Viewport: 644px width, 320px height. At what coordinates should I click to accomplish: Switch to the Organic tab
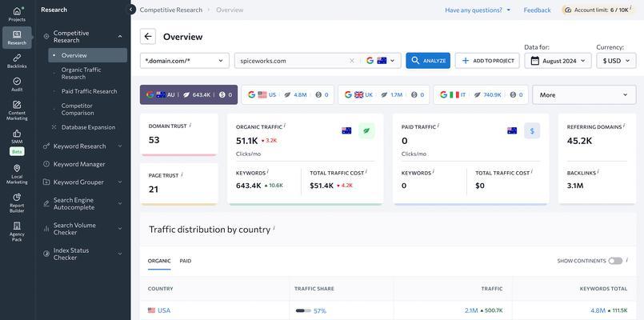click(159, 261)
